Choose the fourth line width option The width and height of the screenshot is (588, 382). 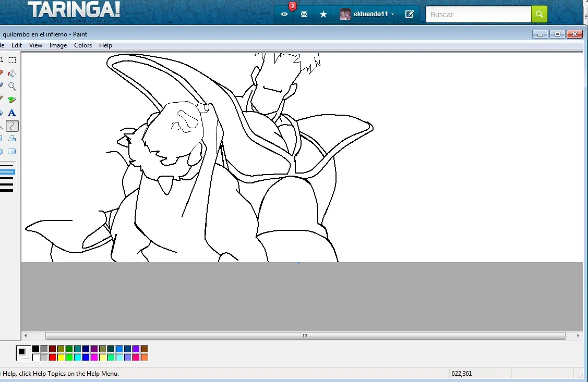(x=7, y=184)
